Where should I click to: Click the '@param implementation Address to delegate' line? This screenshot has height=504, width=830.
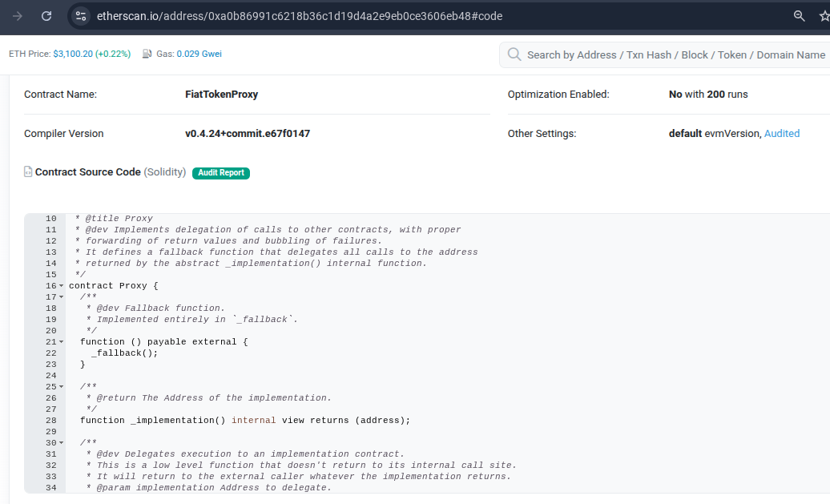(x=208, y=488)
